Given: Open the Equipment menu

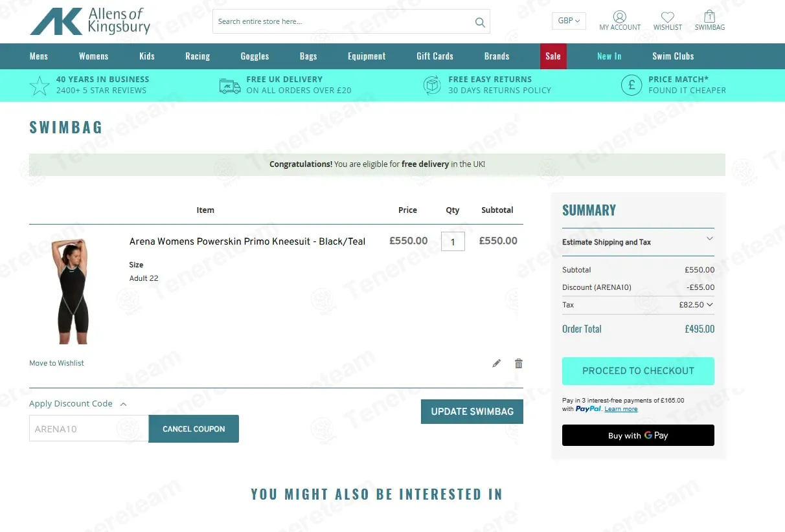Looking at the screenshot, I should coord(367,56).
